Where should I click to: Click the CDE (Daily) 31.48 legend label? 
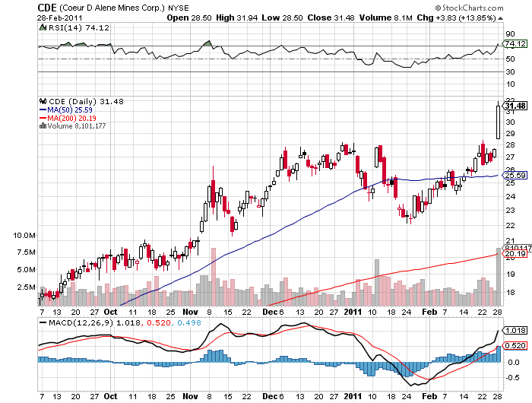point(86,101)
